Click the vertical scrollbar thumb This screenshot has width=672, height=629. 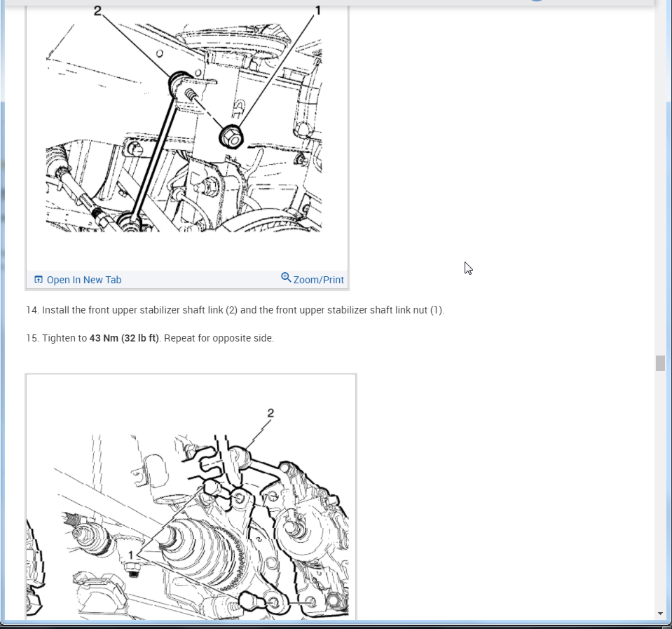click(x=660, y=363)
